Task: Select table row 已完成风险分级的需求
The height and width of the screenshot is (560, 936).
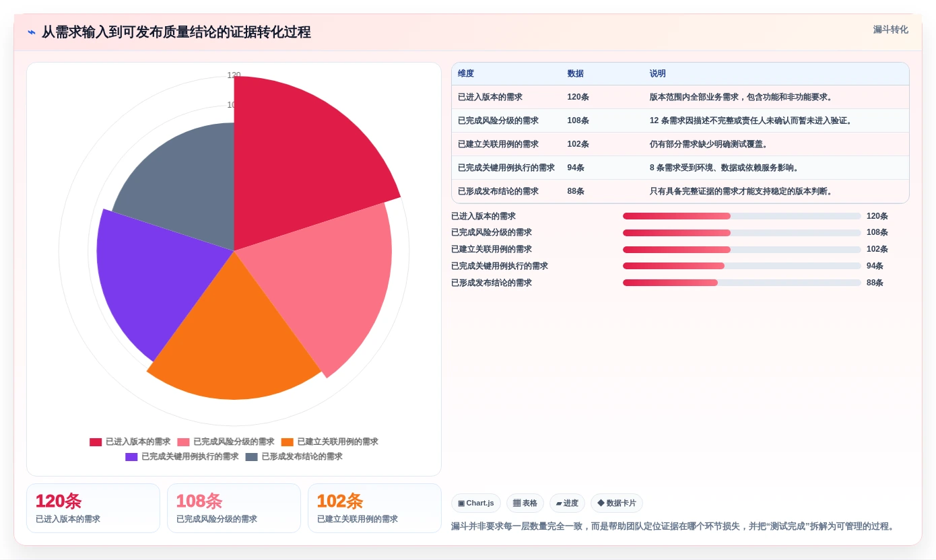Action: [x=680, y=120]
